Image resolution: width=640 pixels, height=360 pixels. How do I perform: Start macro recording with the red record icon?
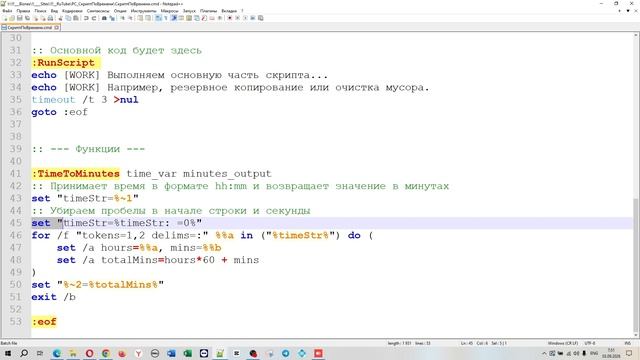coord(229,18)
